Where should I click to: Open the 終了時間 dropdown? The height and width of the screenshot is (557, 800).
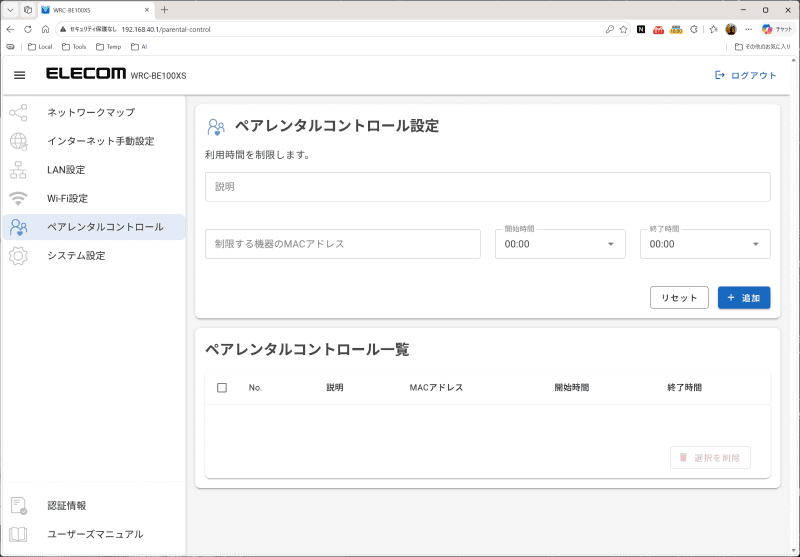705,244
